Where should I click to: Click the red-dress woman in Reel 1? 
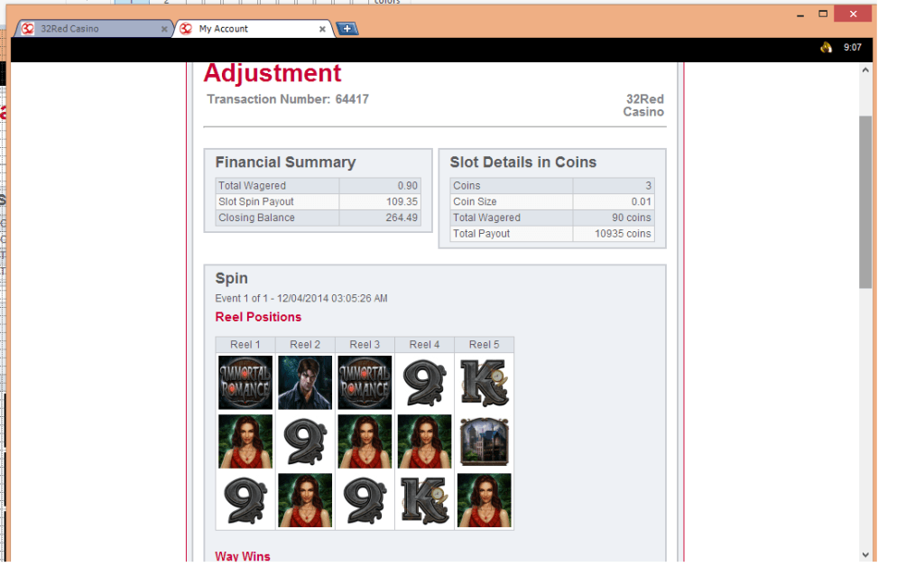pyautogui.click(x=245, y=441)
